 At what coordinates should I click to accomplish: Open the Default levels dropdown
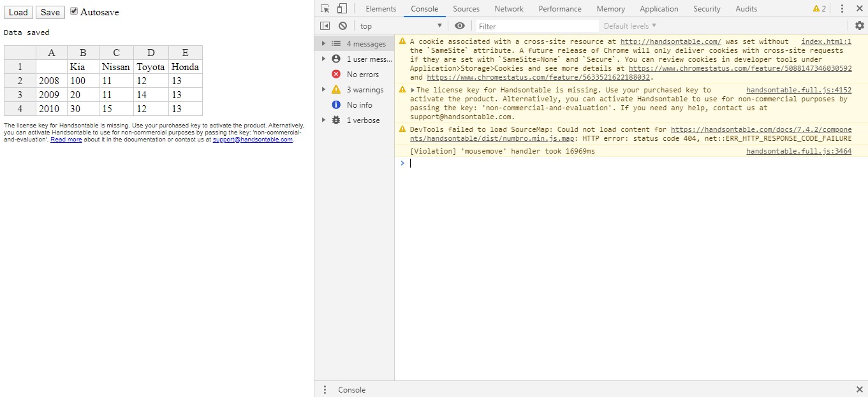click(x=630, y=26)
